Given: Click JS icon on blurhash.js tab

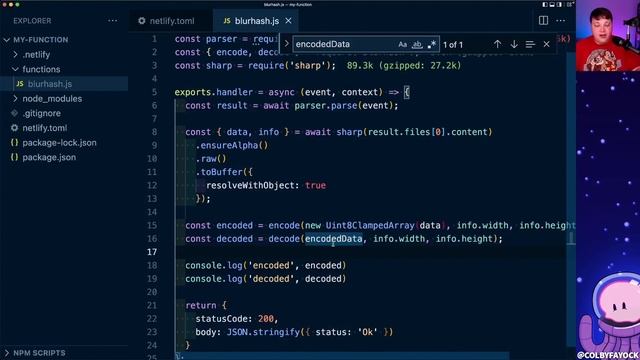Looking at the screenshot, I should click(227, 21).
